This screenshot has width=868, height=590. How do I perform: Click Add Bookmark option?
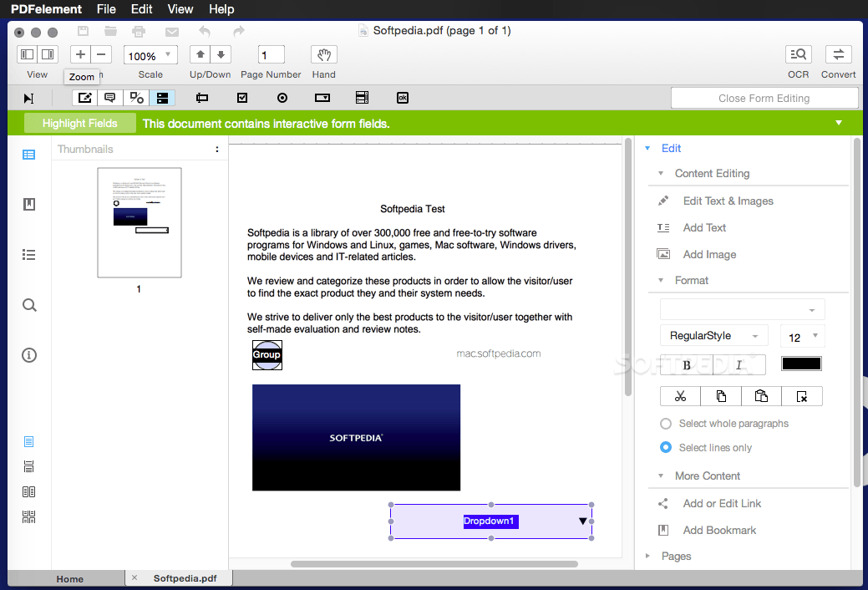pos(719,530)
